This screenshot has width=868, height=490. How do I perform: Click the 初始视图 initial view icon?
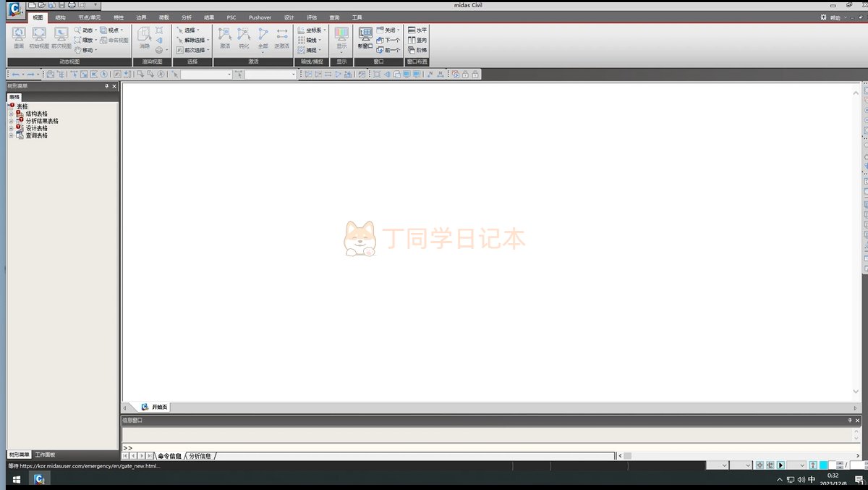tap(39, 38)
